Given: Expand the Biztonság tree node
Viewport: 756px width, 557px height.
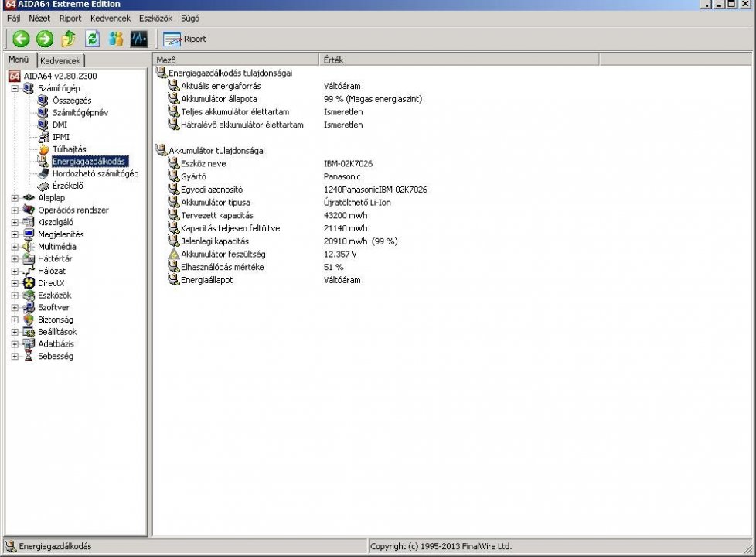Looking at the screenshot, I should point(15,320).
